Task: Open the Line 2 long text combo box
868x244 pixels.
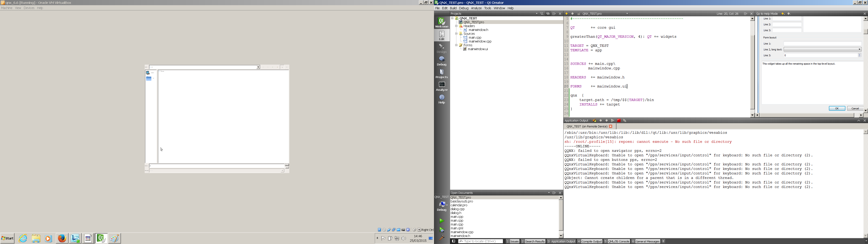Action: 822,49
